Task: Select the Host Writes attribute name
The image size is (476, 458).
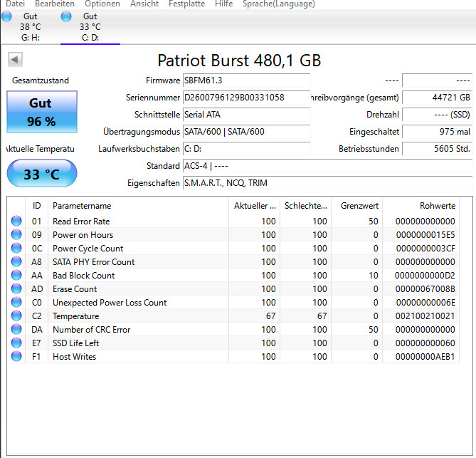Action: pyautogui.click(x=75, y=357)
